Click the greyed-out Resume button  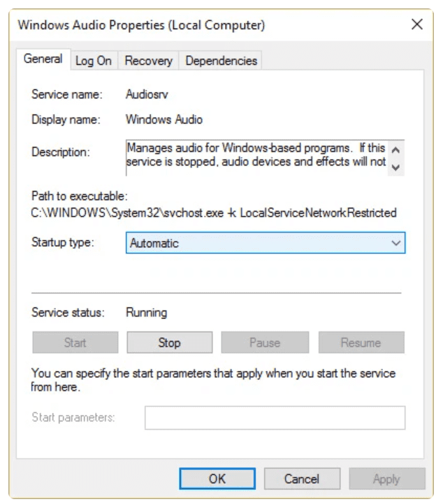(361, 343)
